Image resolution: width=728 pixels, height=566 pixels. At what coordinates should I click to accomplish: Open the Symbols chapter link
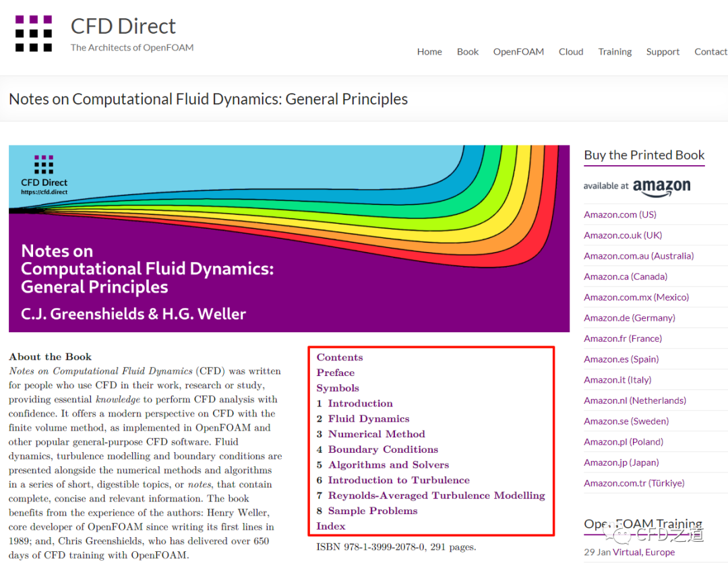coord(338,388)
